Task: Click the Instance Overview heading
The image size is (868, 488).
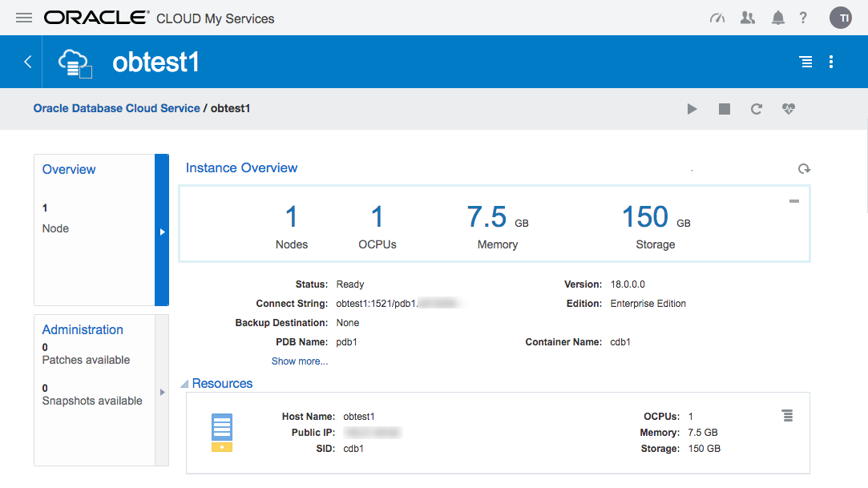Action: (241, 167)
